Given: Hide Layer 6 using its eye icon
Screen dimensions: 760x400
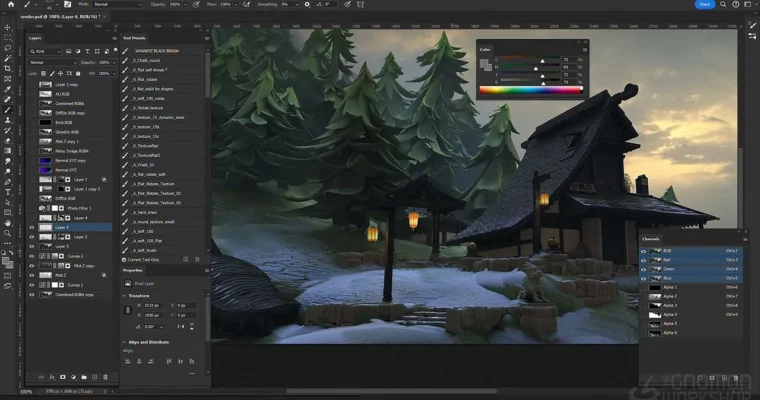Looking at the screenshot, I should [32, 227].
